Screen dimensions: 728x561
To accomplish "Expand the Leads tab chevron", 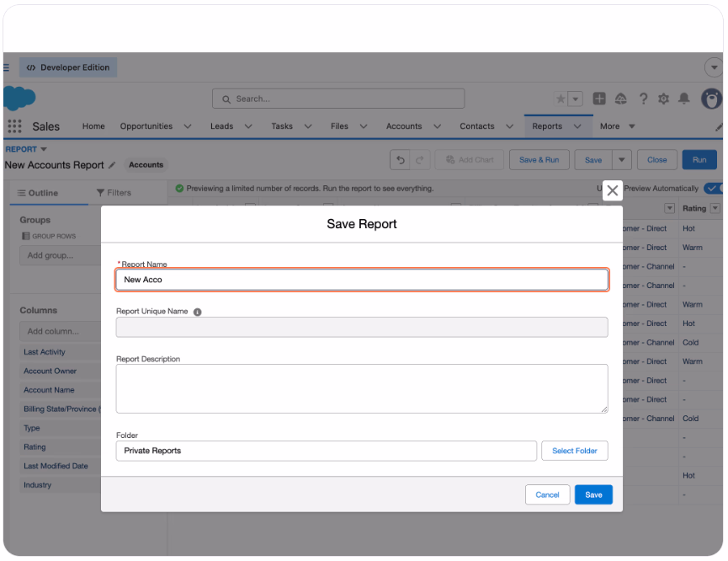I will (248, 126).
